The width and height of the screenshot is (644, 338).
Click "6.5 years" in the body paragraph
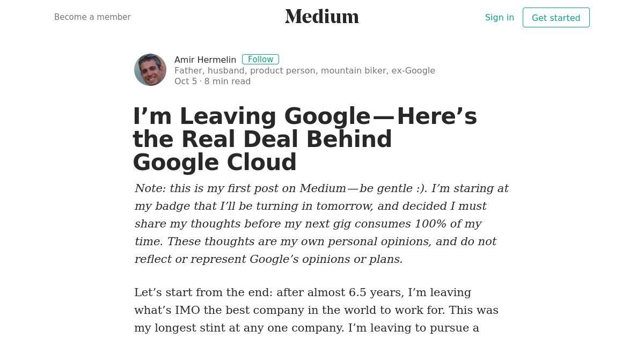click(376, 292)
